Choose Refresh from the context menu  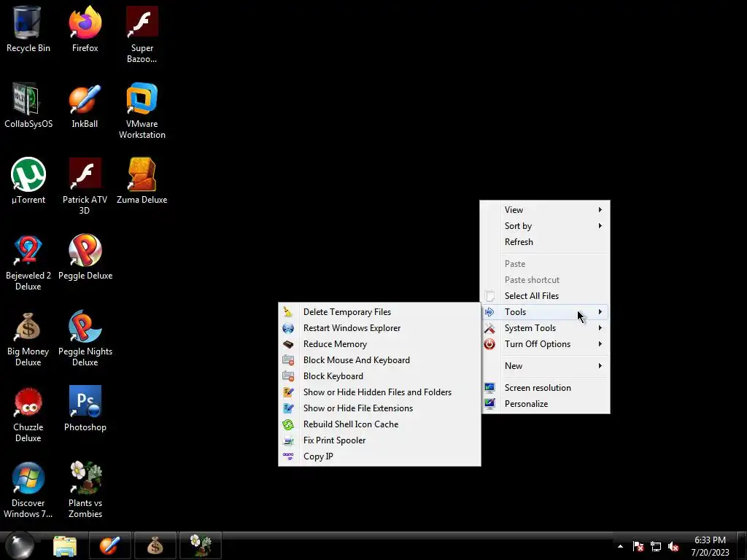tap(545, 242)
